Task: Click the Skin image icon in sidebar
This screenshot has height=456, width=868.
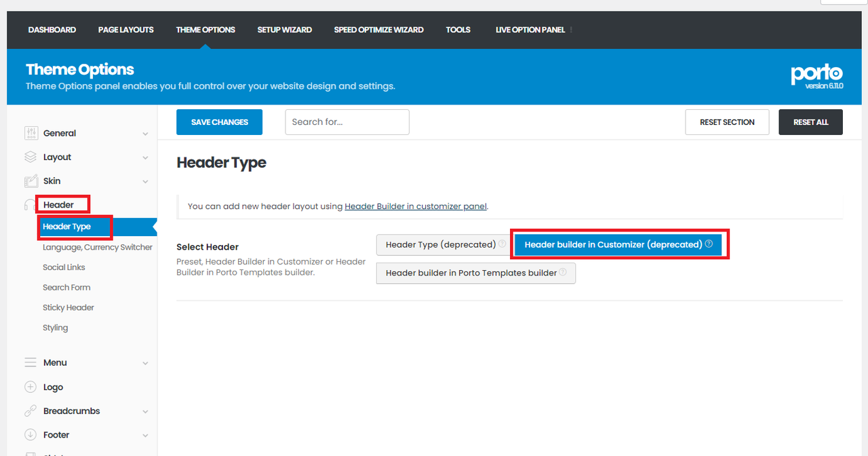Action: pos(31,180)
